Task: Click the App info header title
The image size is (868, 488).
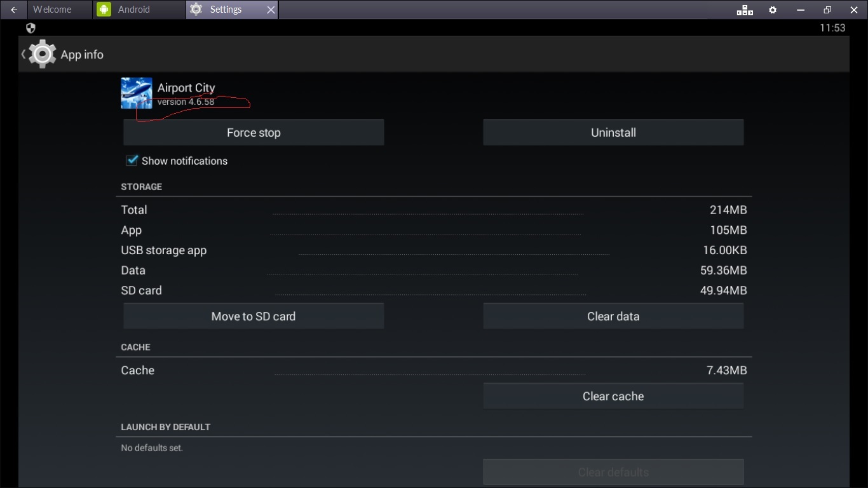Action: (82, 55)
